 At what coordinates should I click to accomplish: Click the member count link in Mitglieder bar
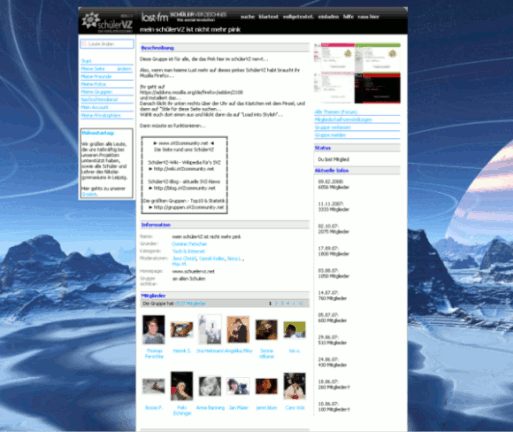[190, 304]
